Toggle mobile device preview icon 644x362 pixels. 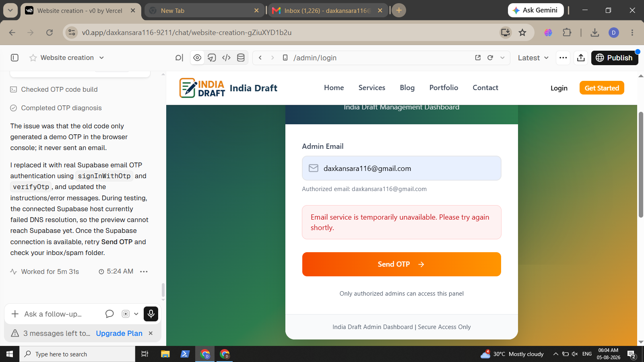[x=285, y=58]
